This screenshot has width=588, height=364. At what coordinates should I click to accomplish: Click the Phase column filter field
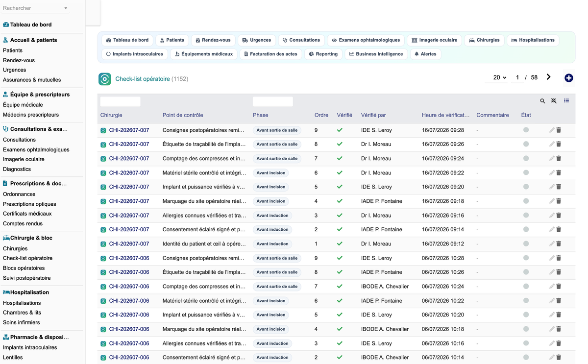(x=273, y=101)
